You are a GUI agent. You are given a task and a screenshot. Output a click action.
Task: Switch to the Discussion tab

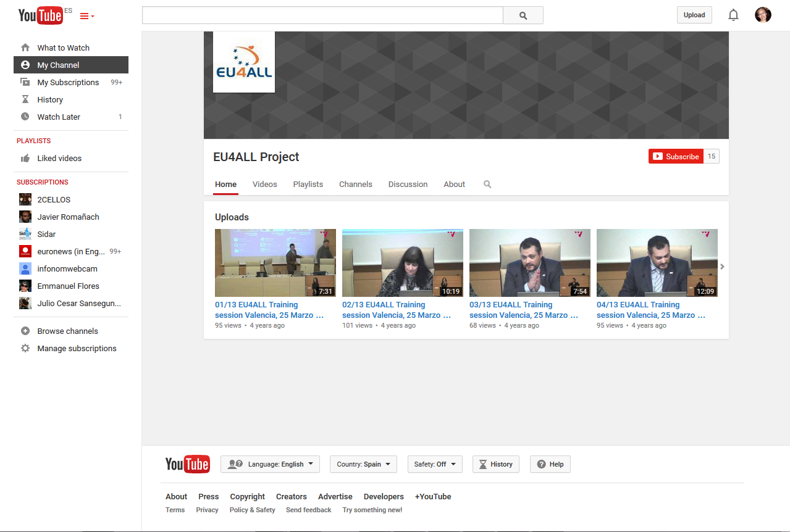408,184
